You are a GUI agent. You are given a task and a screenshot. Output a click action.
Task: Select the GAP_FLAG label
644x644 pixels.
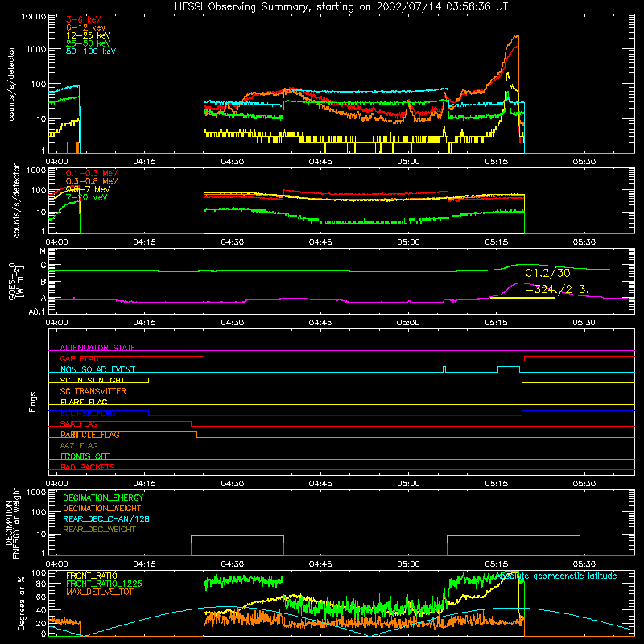(79, 358)
